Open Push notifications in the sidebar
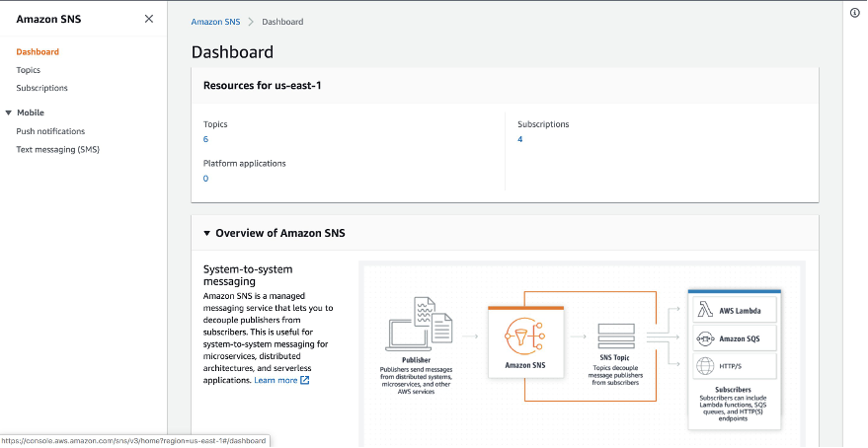This screenshot has width=868, height=448. tap(50, 131)
